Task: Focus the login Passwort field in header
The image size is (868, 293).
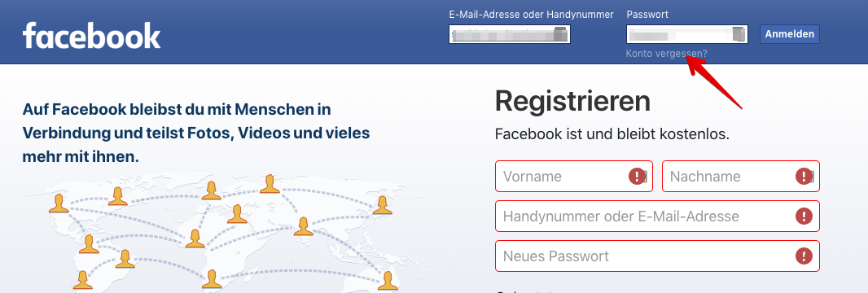Action: click(x=687, y=34)
